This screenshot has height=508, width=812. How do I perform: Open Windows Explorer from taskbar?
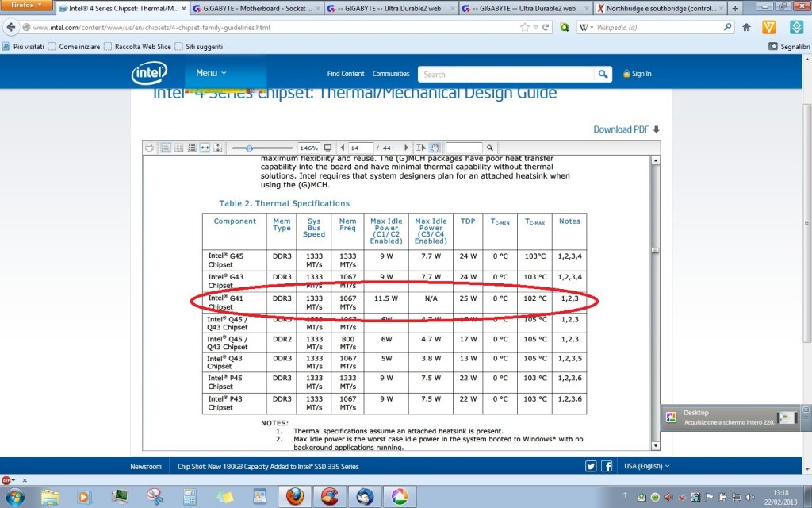pos(50,497)
